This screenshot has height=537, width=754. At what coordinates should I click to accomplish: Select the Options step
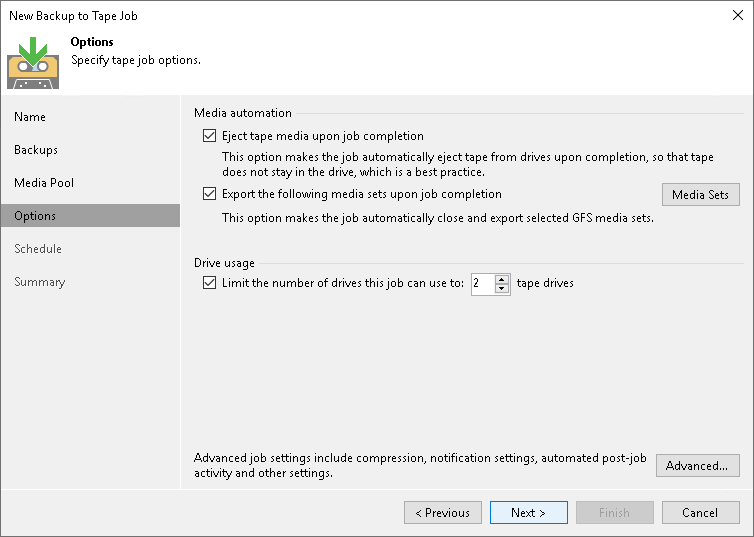[35, 216]
